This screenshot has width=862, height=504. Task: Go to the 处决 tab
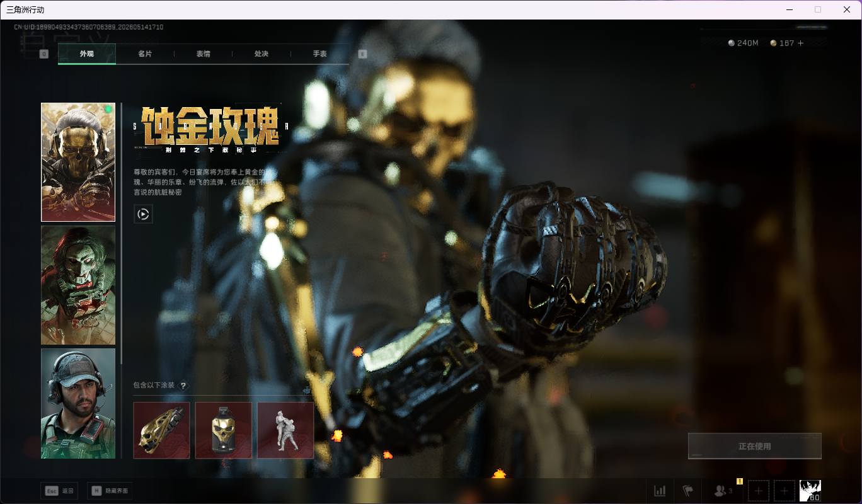(261, 54)
